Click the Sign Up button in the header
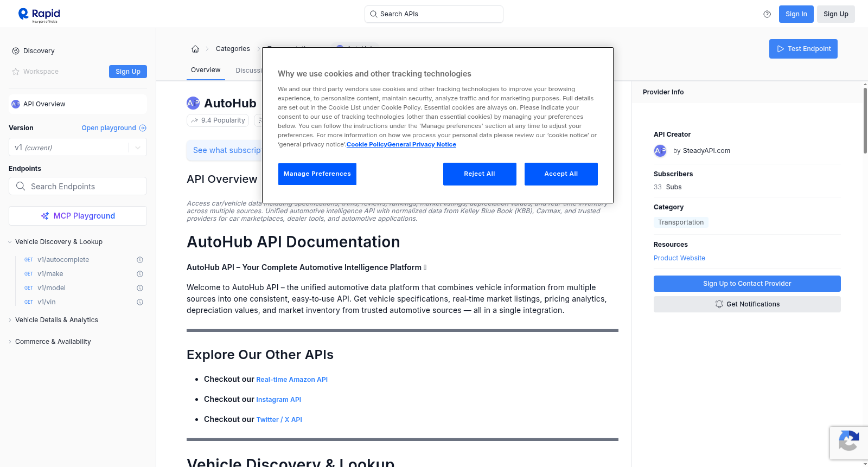868x467 pixels. [835, 14]
